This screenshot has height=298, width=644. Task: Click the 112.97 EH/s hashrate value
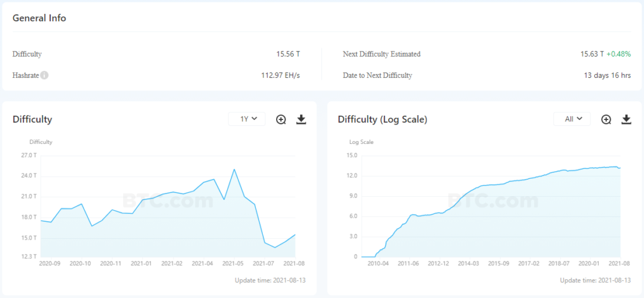pos(280,75)
